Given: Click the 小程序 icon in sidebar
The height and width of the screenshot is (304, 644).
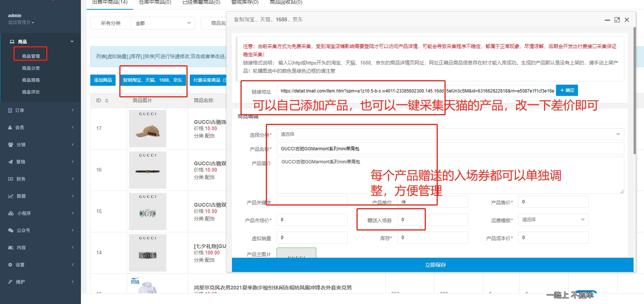Looking at the screenshot, I should 11,213.
